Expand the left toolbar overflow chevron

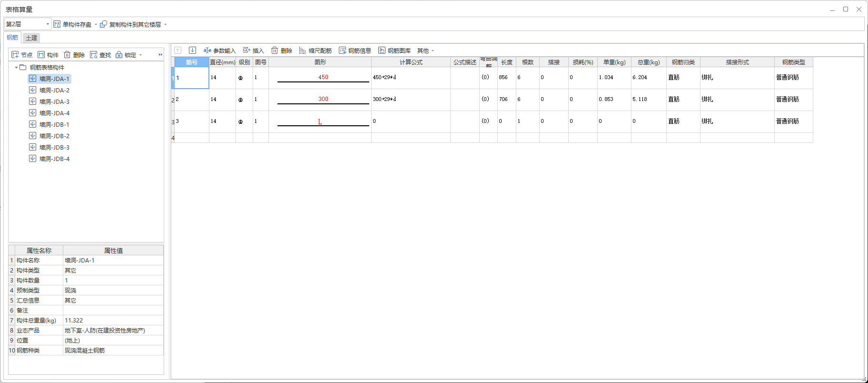click(x=160, y=55)
